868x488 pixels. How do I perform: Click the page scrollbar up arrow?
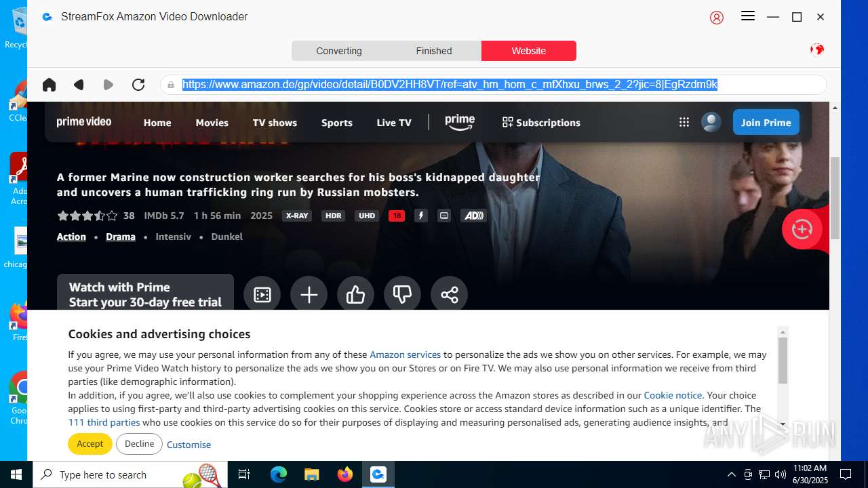[835, 108]
